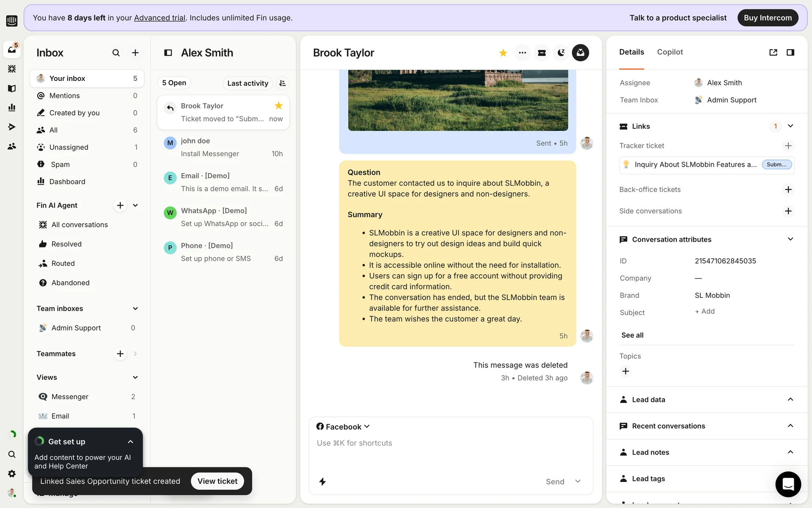Open the Intercom Messenger chat bubble
This screenshot has height=508, width=812.
click(788, 484)
